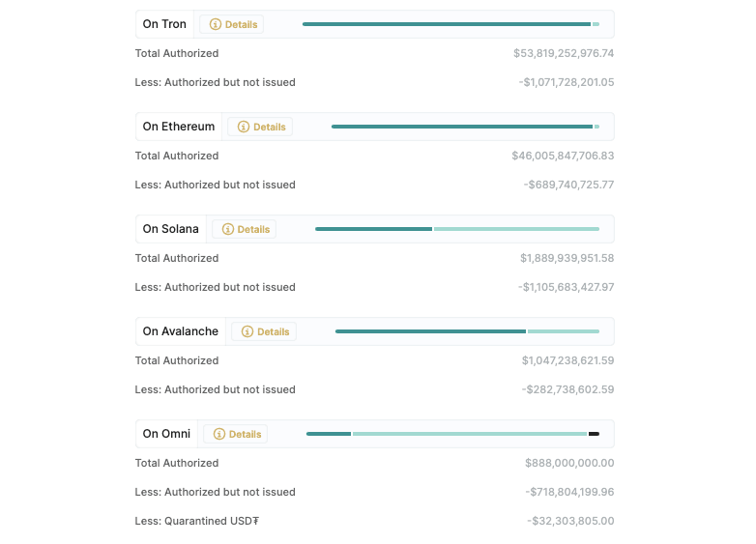
Task: Click the Solana dark issued bar segment
Action: click(x=373, y=229)
